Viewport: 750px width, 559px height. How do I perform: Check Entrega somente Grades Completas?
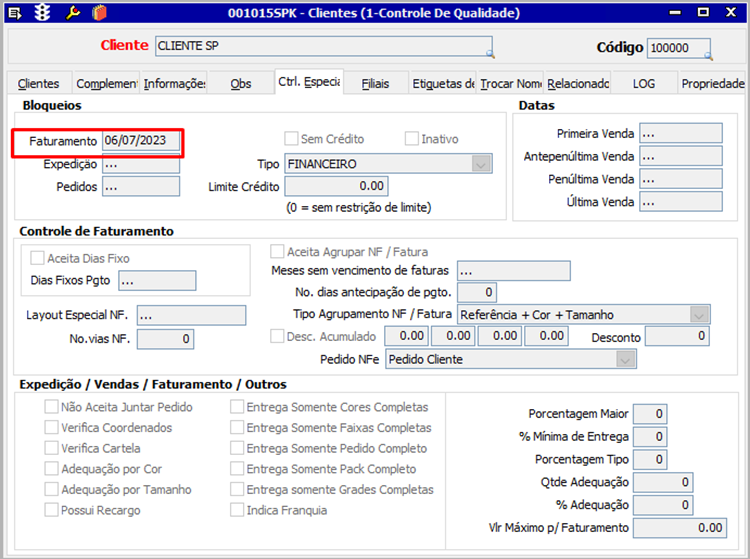tap(237, 489)
